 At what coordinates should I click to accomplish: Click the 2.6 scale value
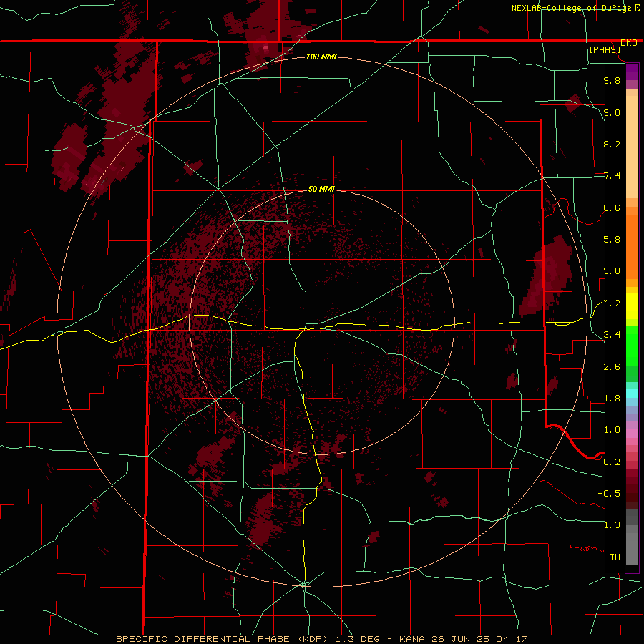pos(612,367)
